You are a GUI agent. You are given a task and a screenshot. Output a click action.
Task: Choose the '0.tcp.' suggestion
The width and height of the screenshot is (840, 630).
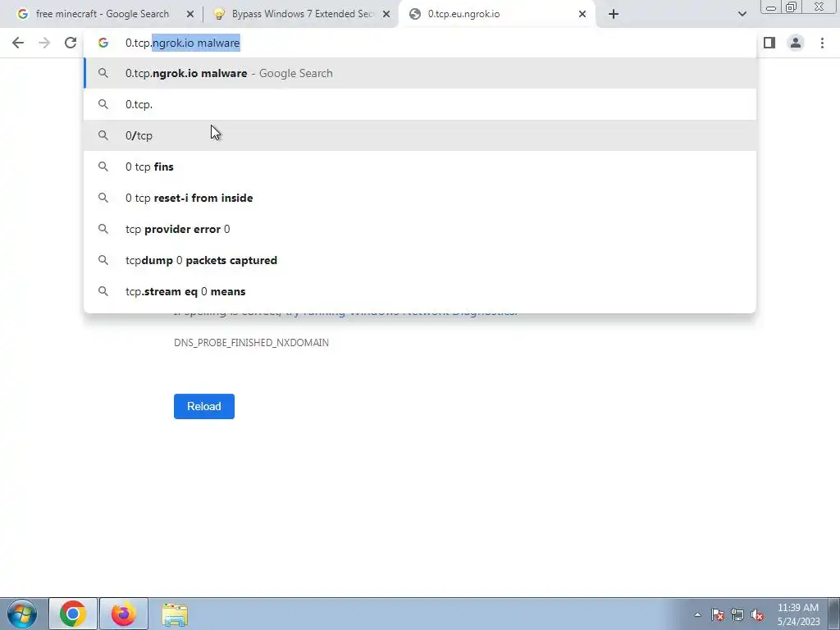420,104
